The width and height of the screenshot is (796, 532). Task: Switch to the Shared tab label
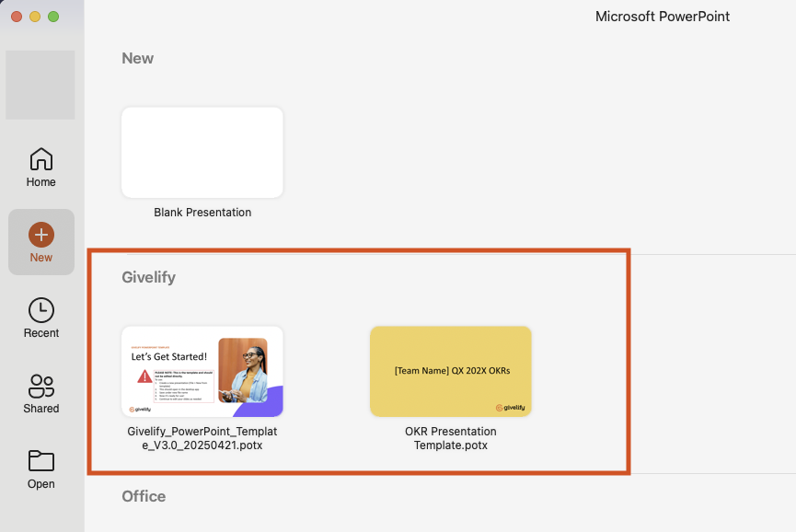[41, 409]
